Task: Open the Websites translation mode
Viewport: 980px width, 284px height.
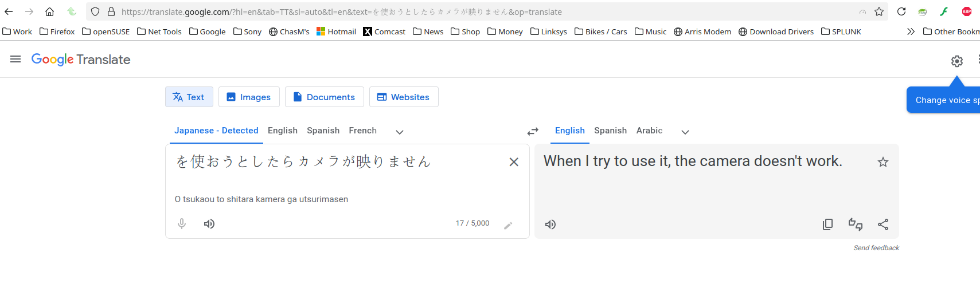Action: coord(404,97)
